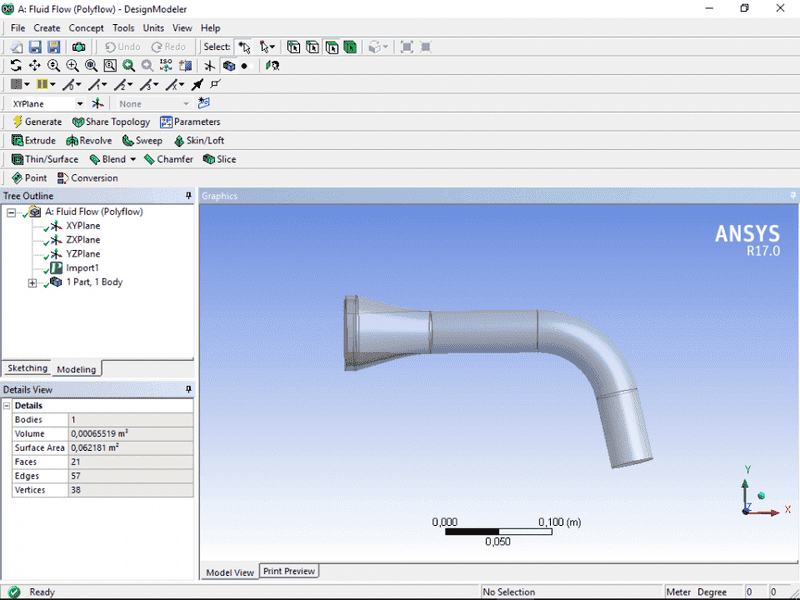Click the green Zoom to Fit magnifier
The image size is (800, 600).
(129, 66)
